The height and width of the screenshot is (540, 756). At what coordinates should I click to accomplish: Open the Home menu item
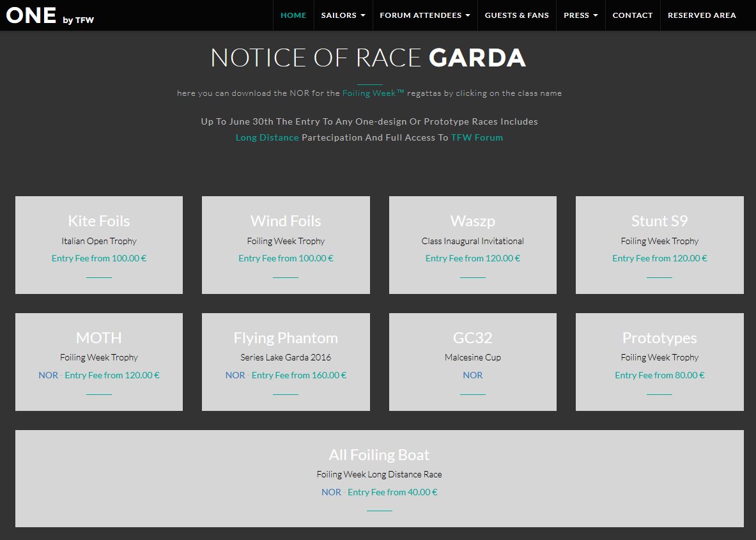(x=293, y=15)
